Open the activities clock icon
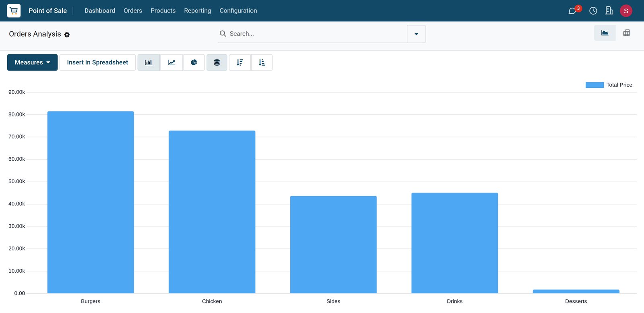 (x=593, y=11)
